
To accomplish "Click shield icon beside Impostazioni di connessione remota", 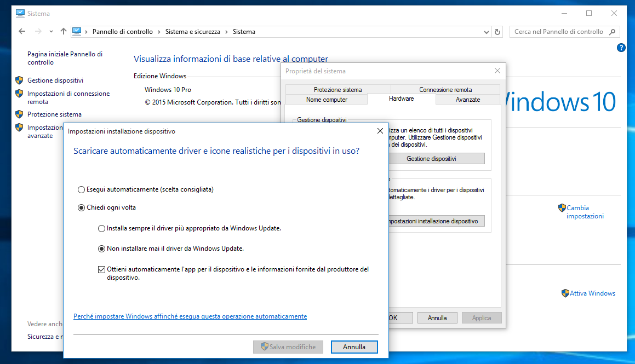I will 19,94.
